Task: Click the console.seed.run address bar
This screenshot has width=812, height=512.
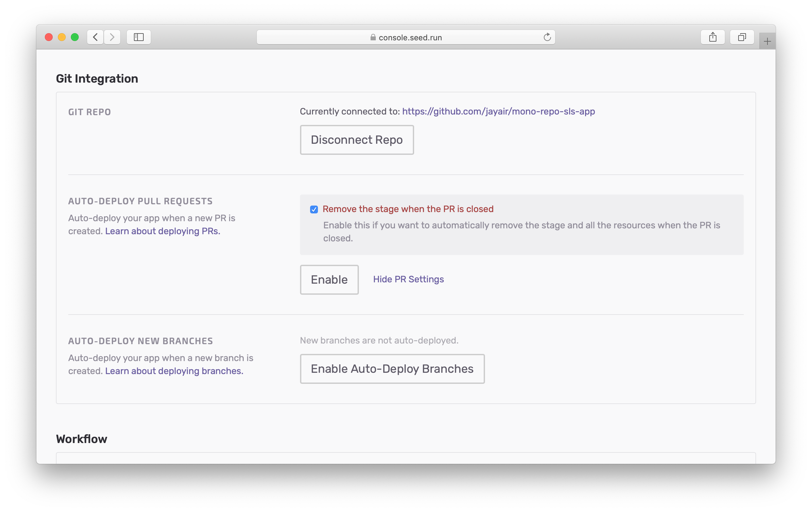Action: (x=406, y=36)
